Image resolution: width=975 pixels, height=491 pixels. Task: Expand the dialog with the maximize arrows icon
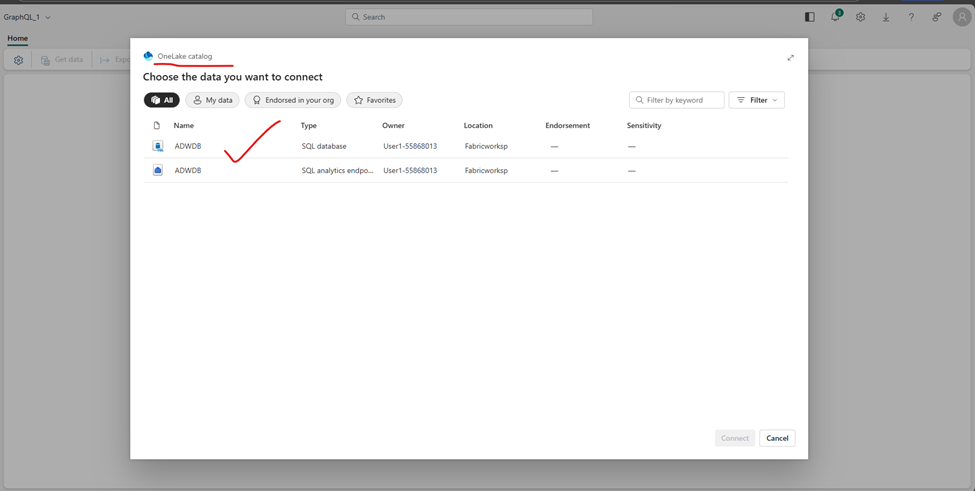(x=790, y=58)
